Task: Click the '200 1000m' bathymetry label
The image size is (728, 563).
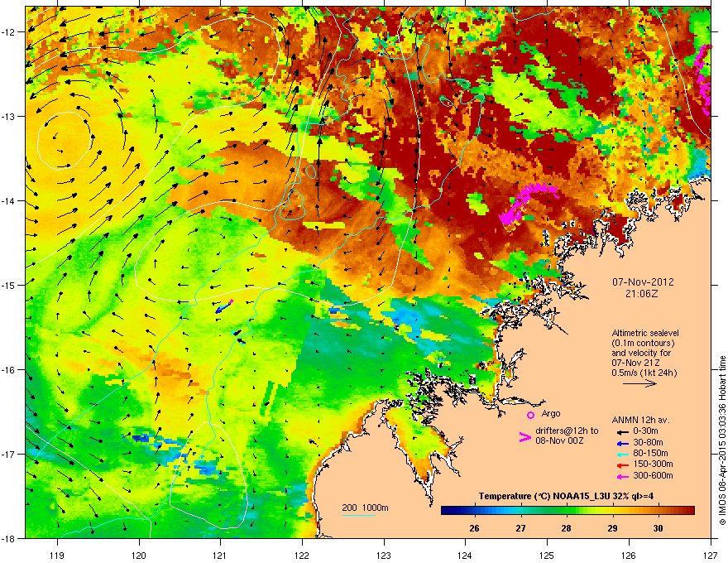Action: click(x=365, y=508)
